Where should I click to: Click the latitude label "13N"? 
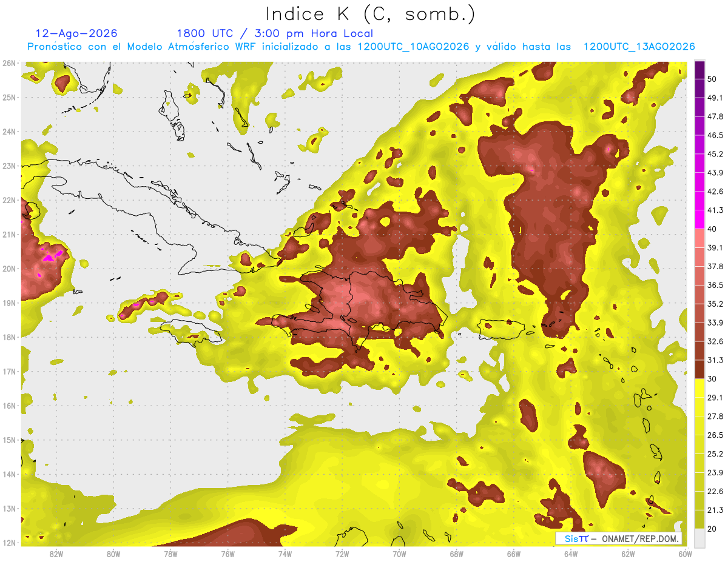[x=8, y=509]
